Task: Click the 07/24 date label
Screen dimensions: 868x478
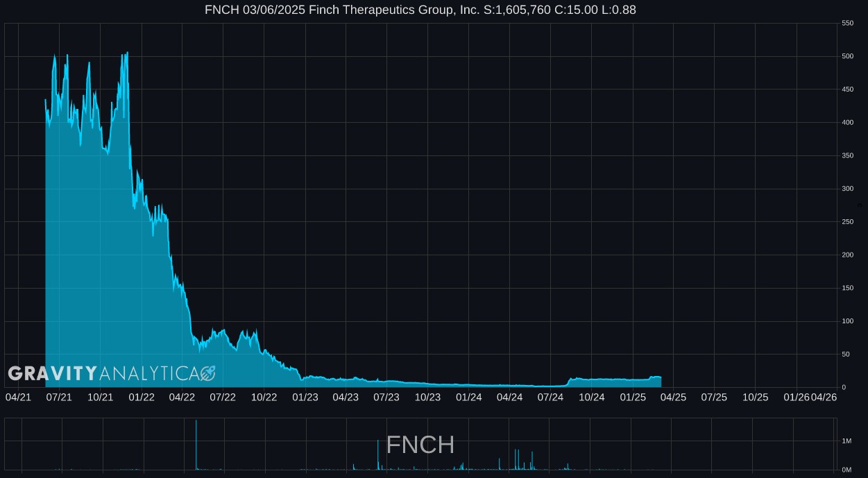Action: click(550, 397)
